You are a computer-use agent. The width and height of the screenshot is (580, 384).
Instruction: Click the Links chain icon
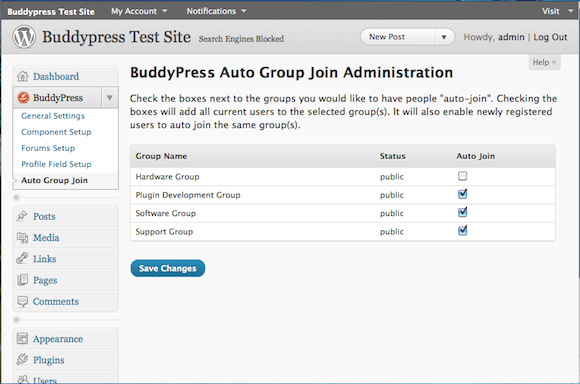(x=22, y=258)
